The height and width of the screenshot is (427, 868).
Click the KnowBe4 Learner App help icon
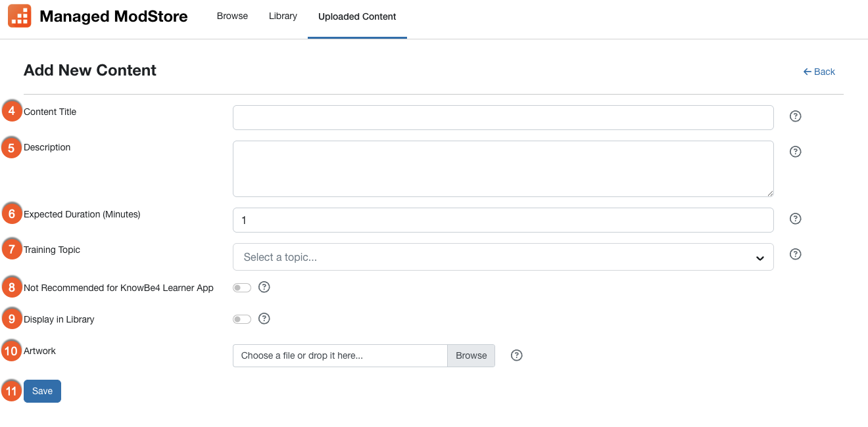[264, 287]
